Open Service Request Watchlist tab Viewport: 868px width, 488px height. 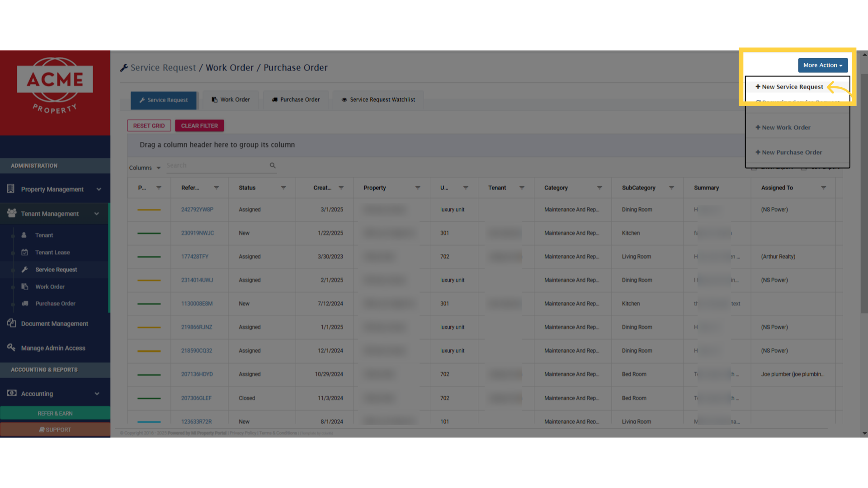tap(378, 99)
